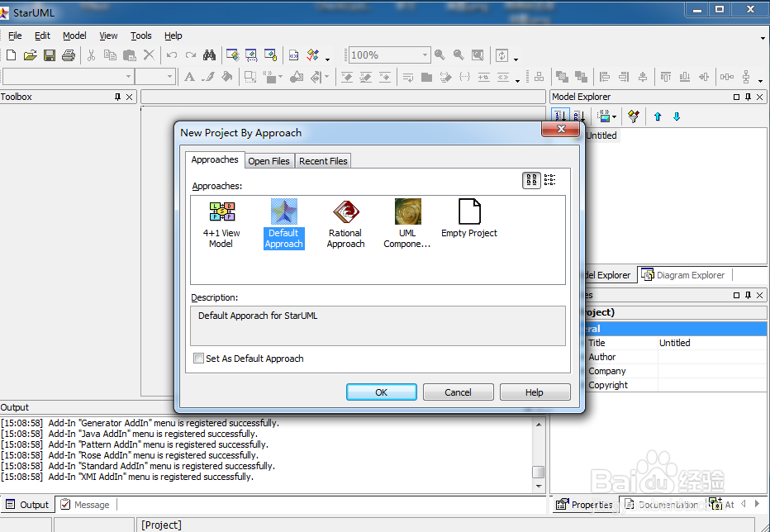
Task: Click the Copy toolbar icon
Action: pos(111,55)
